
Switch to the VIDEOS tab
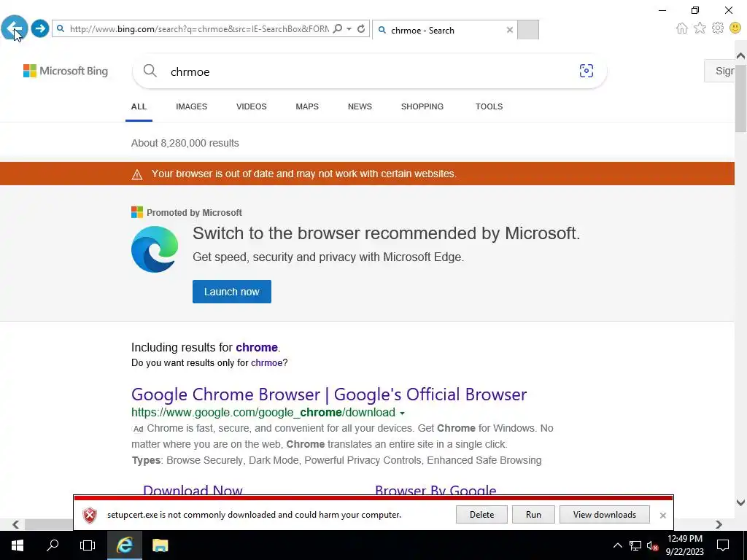click(x=252, y=106)
